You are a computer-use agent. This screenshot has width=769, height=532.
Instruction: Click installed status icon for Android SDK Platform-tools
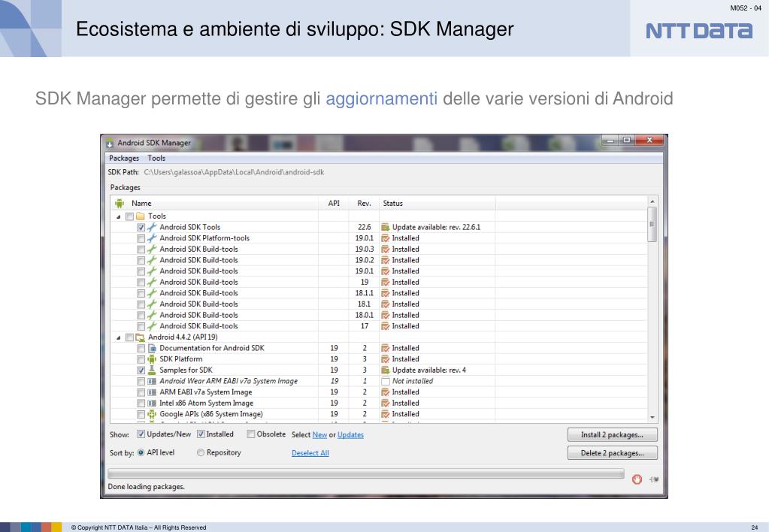pyautogui.click(x=386, y=238)
